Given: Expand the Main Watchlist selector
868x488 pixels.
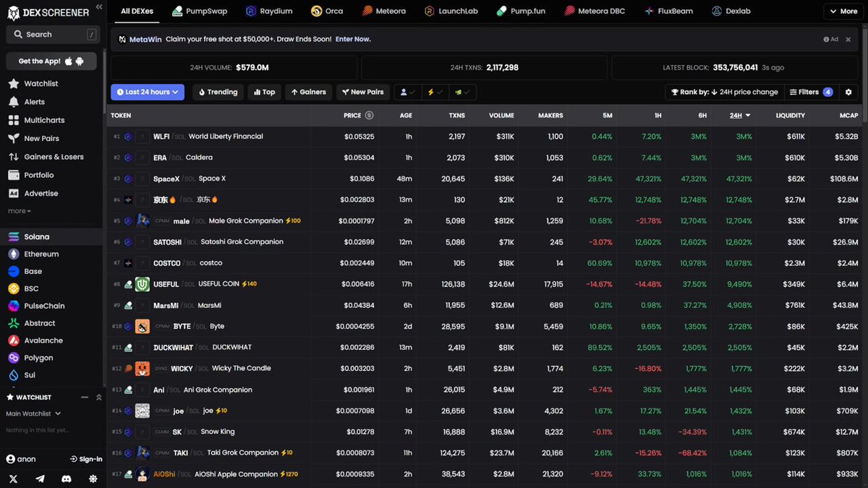Looking at the screenshot, I should 33,414.
